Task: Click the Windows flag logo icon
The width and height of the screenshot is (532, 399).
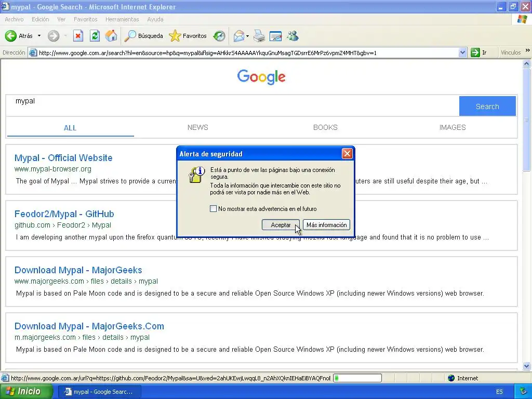Action: (522, 19)
